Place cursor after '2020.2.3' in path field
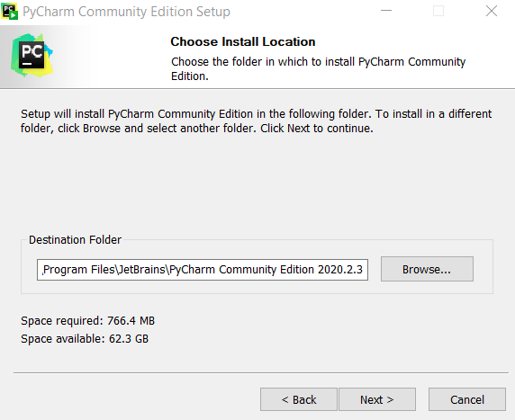The width and height of the screenshot is (515, 420). pos(364,270)
